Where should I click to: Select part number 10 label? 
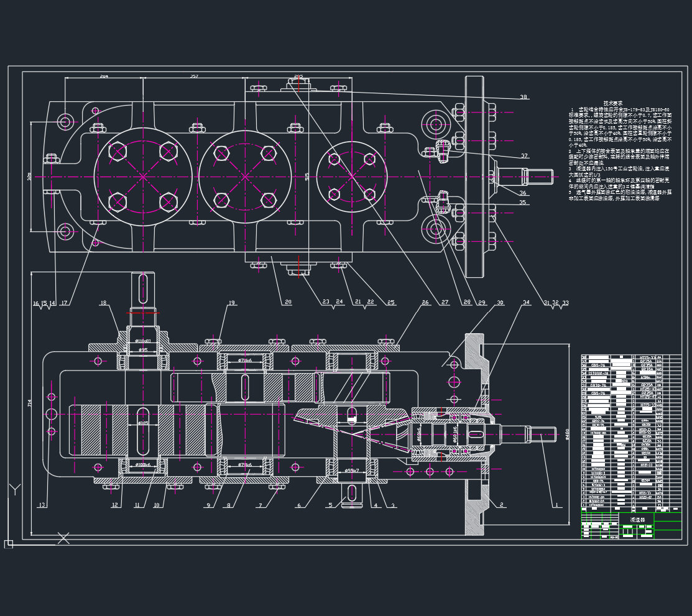[156, 505]
